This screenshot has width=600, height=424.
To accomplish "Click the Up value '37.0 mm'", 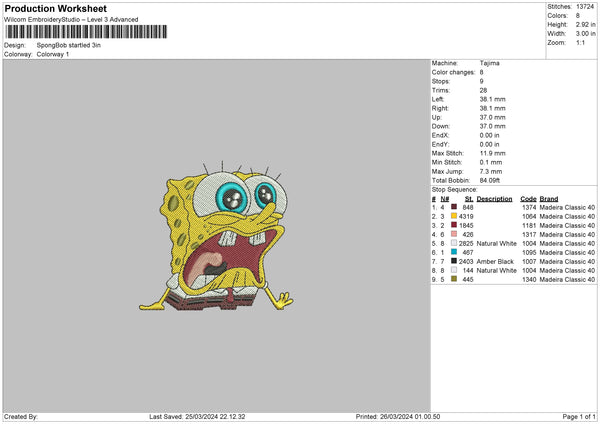I will pos(492,117).
